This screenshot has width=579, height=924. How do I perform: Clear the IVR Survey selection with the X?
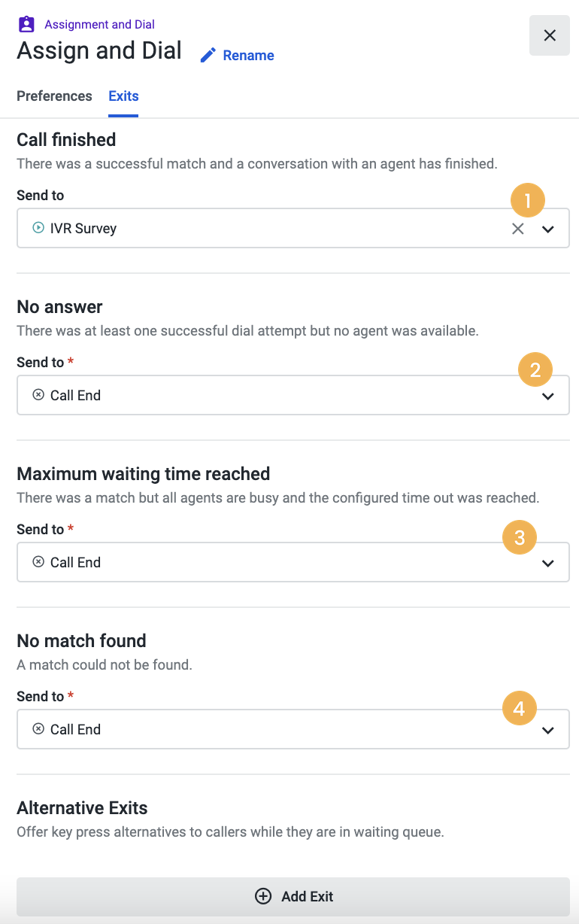pyautogui.click(x=518, y=229)
